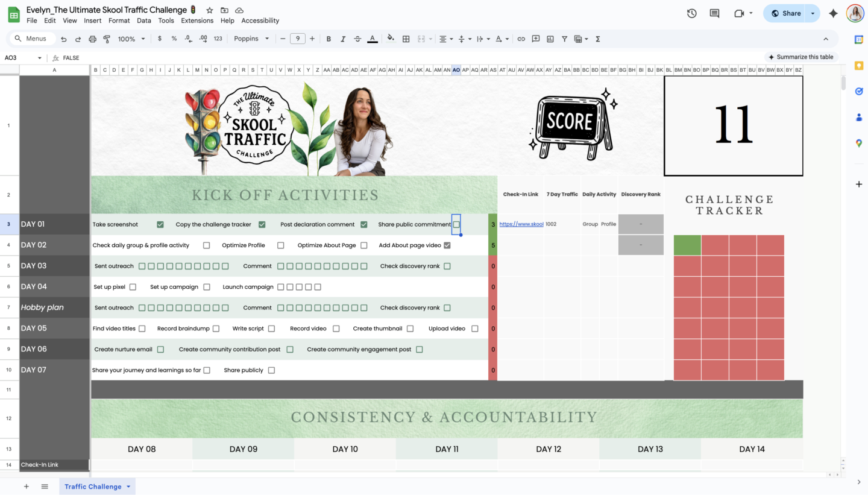The height and width of the screenshot is (495, 868).
Task: Open the borders tool
Action: coord(406,39)
